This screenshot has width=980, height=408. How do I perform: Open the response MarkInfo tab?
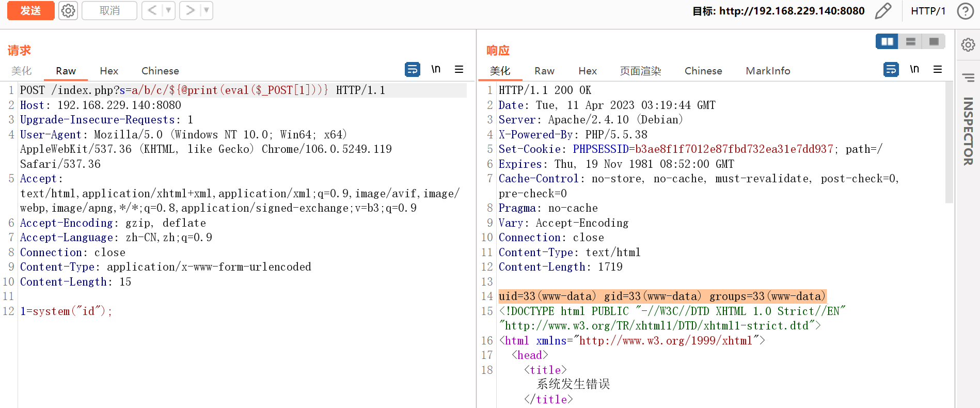(768, 71)
